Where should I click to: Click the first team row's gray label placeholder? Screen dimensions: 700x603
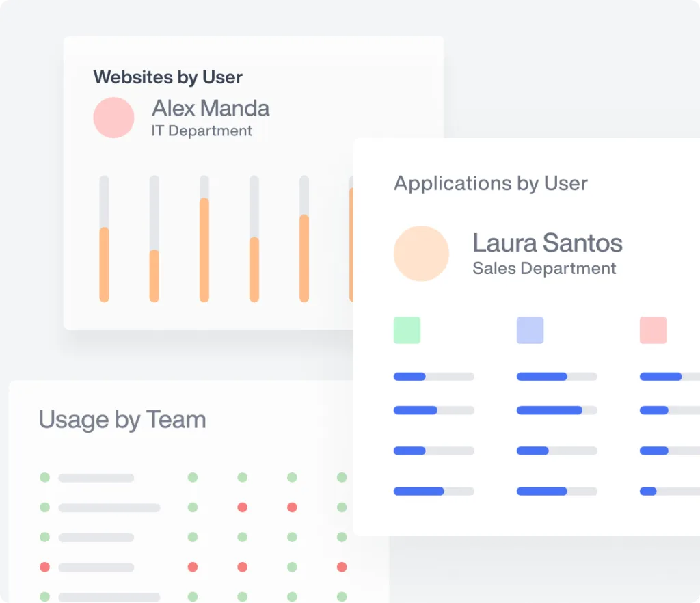click(96, 478)
